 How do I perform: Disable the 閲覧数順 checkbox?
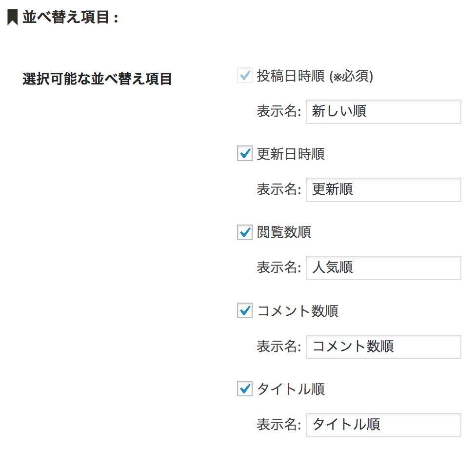pos(244,232)
